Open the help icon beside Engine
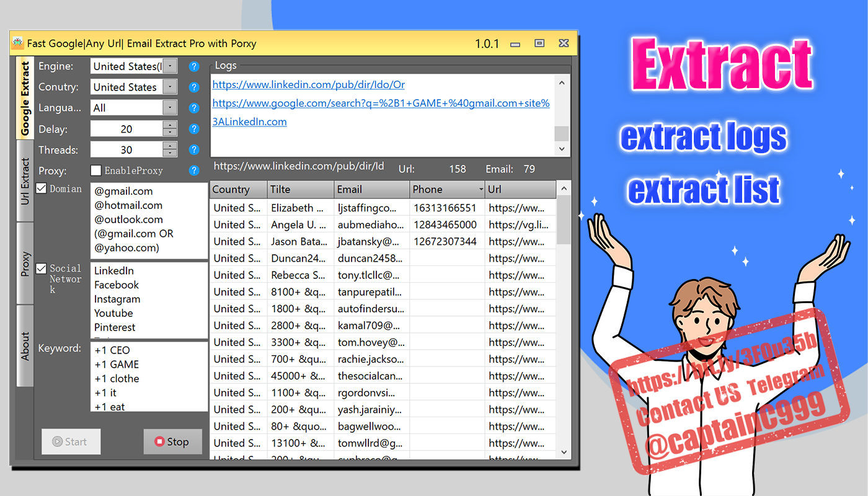This screenshot has width=868, height=496. pyautogui.click(x=194, y=66)
